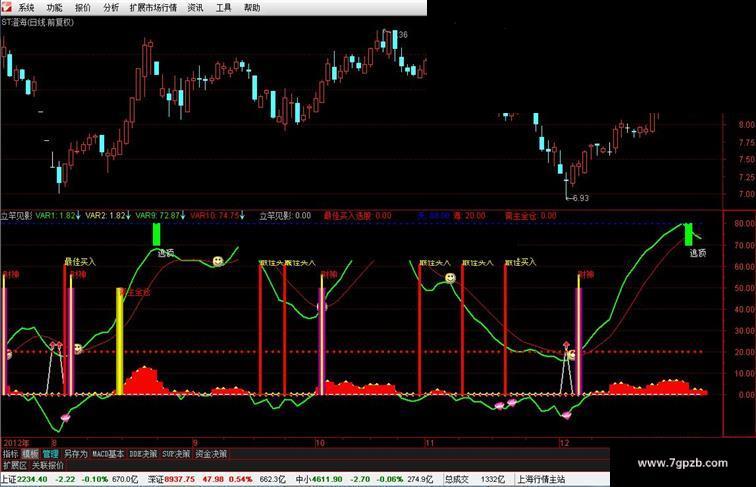This screenshot has height=487, width=756.
Task: Open the 资讯 menu
Action: click(x=195, y=8)
